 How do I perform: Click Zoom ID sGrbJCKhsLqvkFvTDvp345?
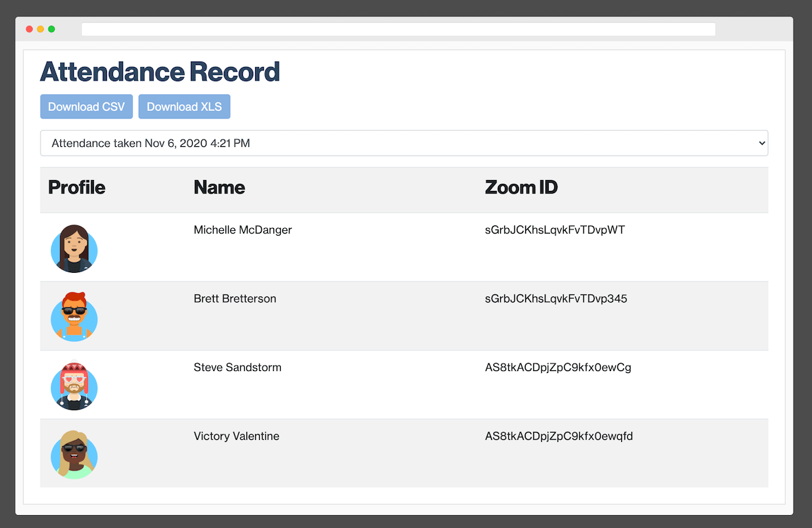click(556, 299)
